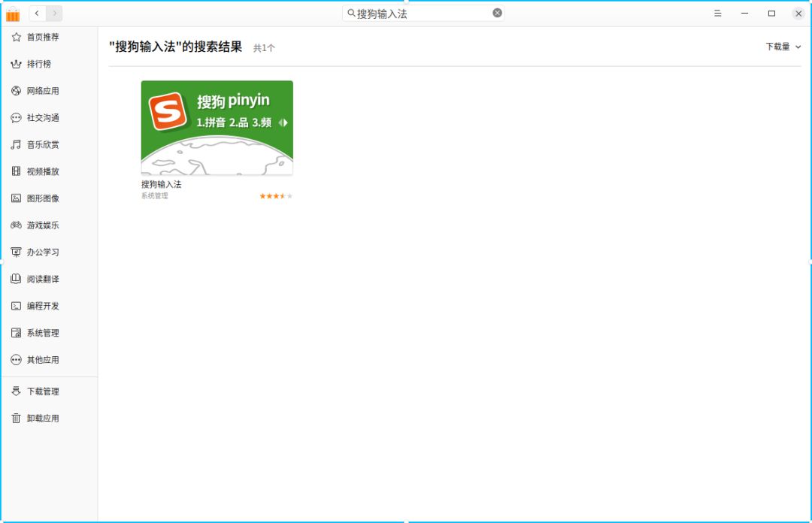812x523 pixels.
Task: Open the 搜狗输入法 app thumbnail
Action: (x=217, y=126)
